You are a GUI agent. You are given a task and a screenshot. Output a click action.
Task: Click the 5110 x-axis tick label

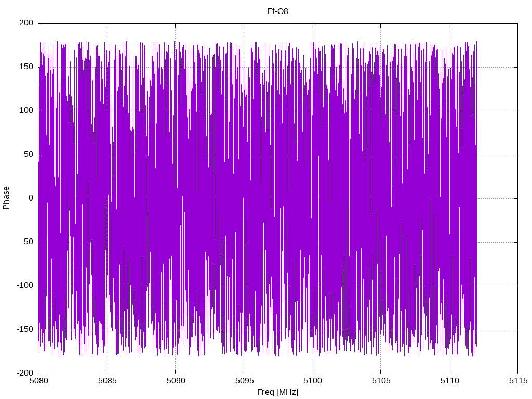point(449,381)
